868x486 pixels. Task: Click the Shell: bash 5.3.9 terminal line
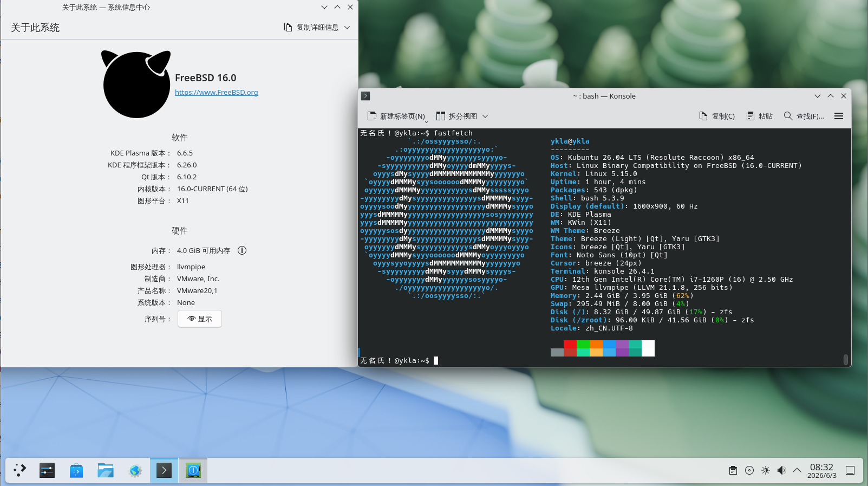tap(588, 198)
